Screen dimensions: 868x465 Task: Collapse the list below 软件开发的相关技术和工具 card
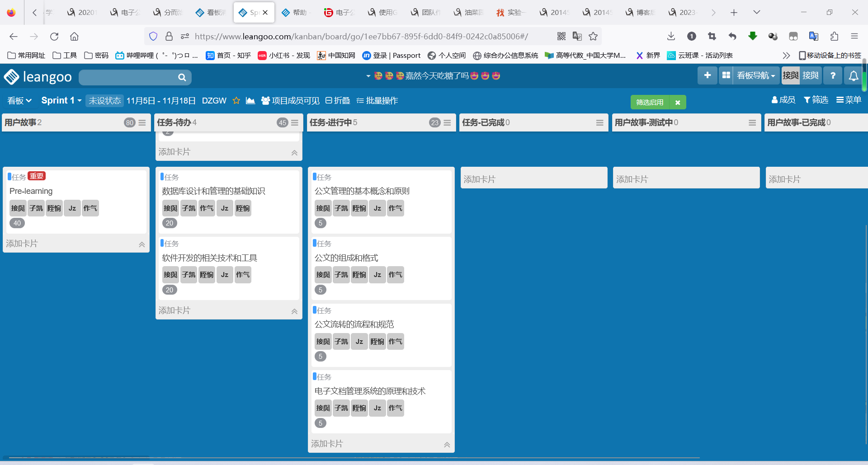coord(294,311)
